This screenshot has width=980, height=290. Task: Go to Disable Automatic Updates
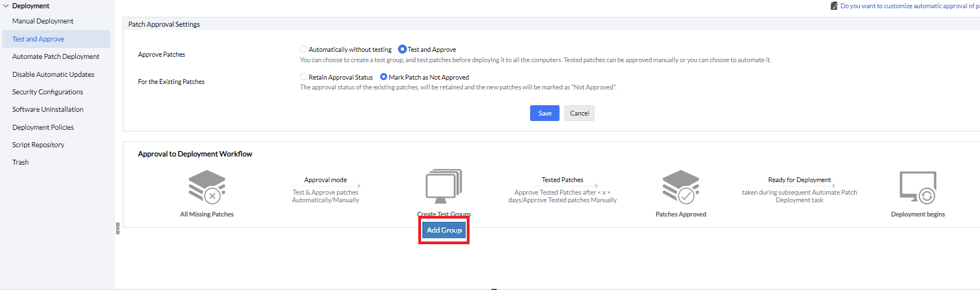(x=53, y=75)
